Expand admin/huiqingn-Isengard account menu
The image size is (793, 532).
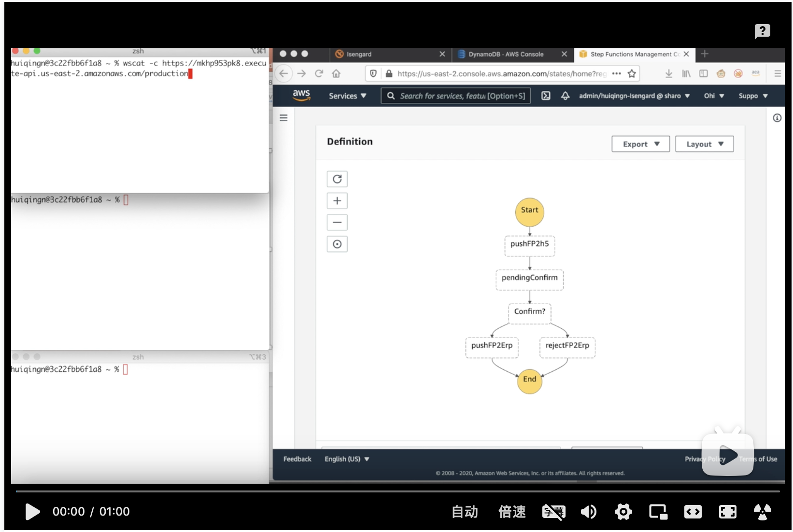pos(634,96)
